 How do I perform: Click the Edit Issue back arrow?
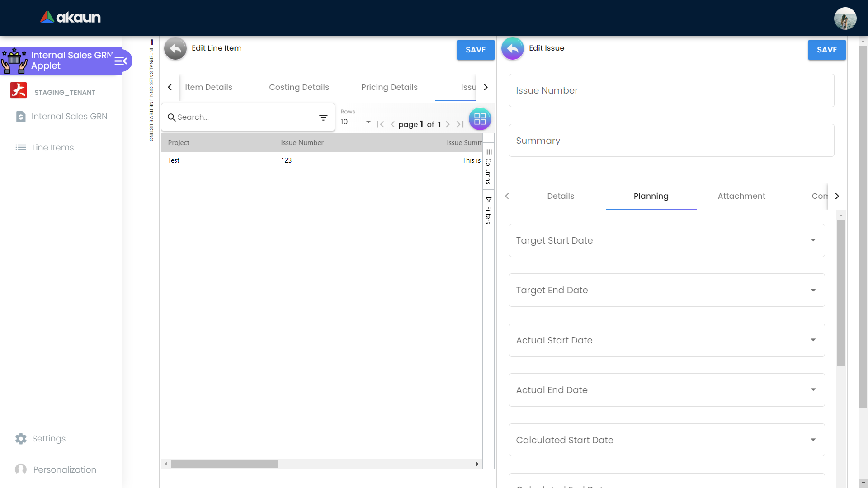pyautogui.click(x=512, y=48)
